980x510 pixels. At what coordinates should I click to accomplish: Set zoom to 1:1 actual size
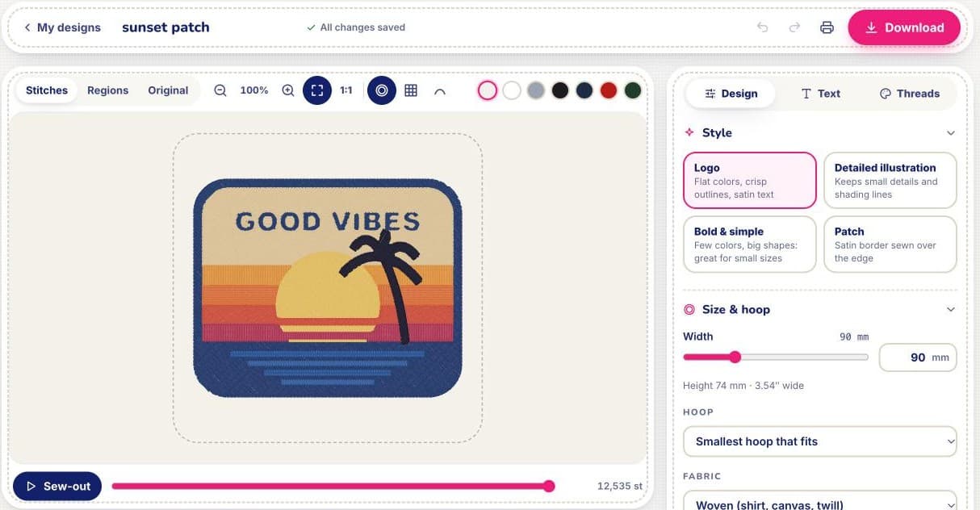pos(346,90)
